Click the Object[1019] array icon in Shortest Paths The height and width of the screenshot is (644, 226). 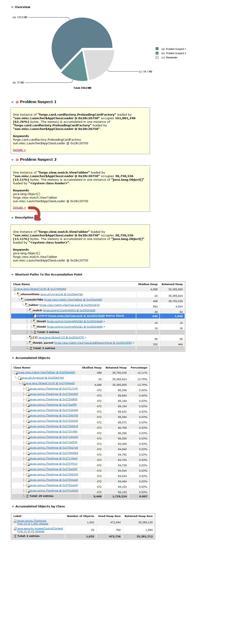pyautogui.click(x=15, y=289)
